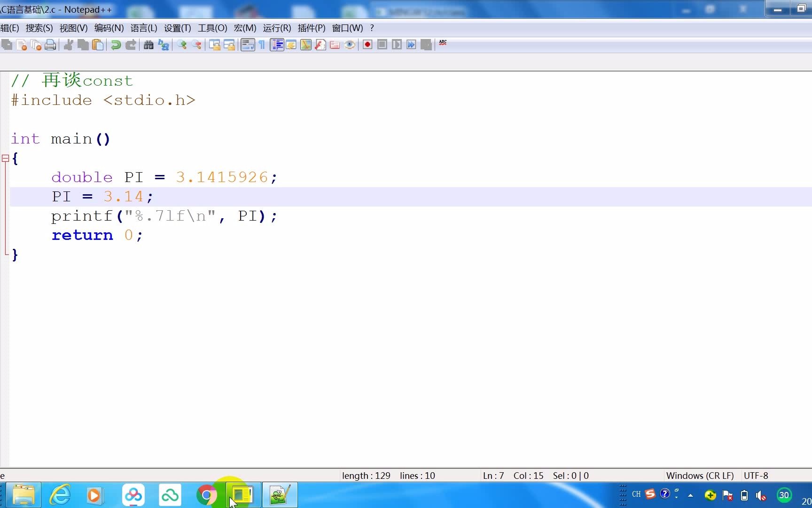The image size is (812, 508).
Task: Click the Stop macro recording icon
Action: click(382, 45)
